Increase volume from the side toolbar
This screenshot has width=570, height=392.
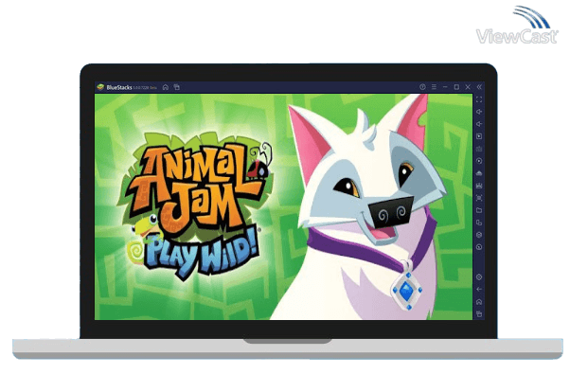pyautogui.click(x=479, y=112)
